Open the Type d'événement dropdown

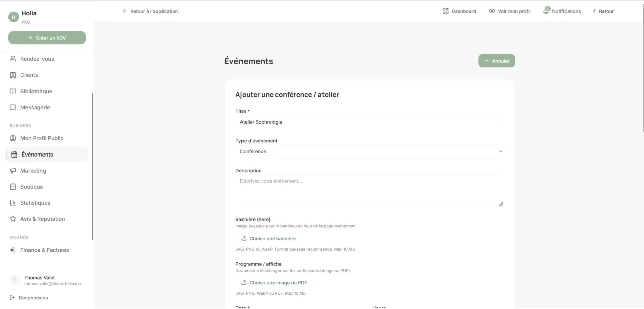point(370,151)
